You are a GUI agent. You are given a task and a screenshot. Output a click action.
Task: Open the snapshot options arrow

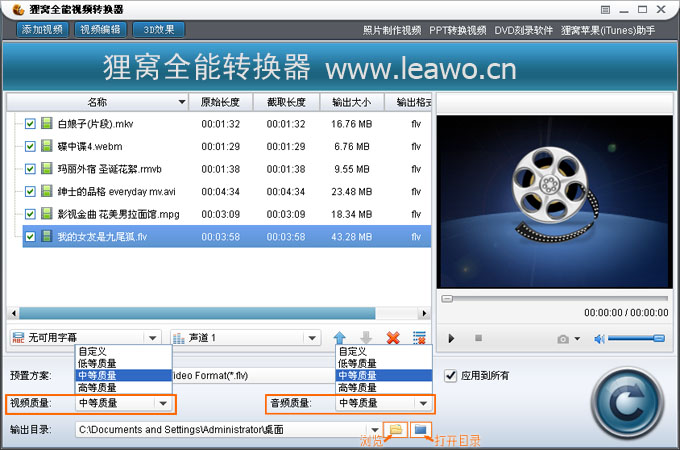coord(577,339)
